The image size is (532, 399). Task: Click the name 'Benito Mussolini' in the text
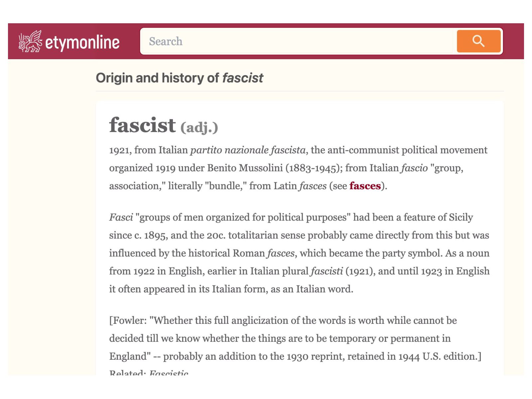(245, 168)
